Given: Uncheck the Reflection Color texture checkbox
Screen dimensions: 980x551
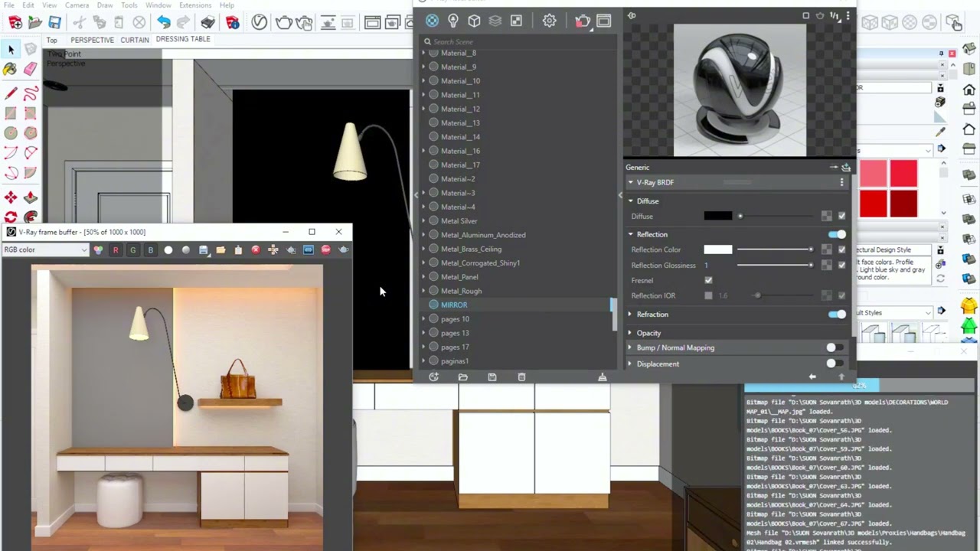Looking at the screenshot, I should (841, 249).
